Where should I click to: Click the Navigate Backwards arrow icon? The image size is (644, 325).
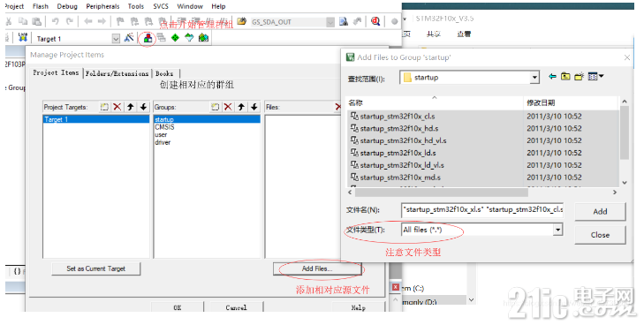pyautogui.click(x=87, y=21)
